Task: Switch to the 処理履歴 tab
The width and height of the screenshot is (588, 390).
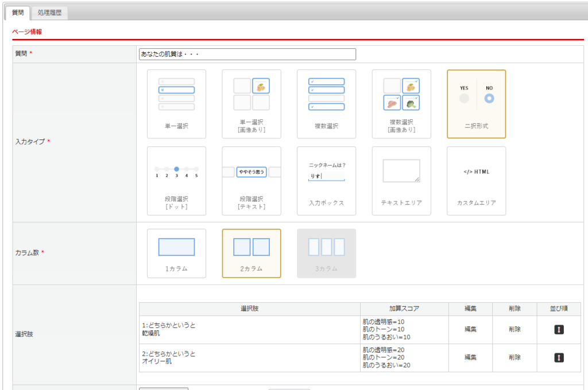Action: (49, 12)
